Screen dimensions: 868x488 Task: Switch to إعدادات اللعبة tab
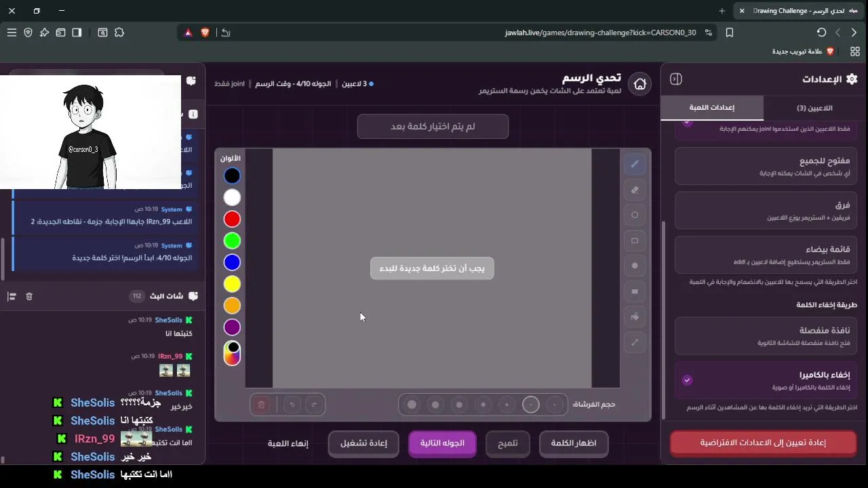tap(712, 108)
